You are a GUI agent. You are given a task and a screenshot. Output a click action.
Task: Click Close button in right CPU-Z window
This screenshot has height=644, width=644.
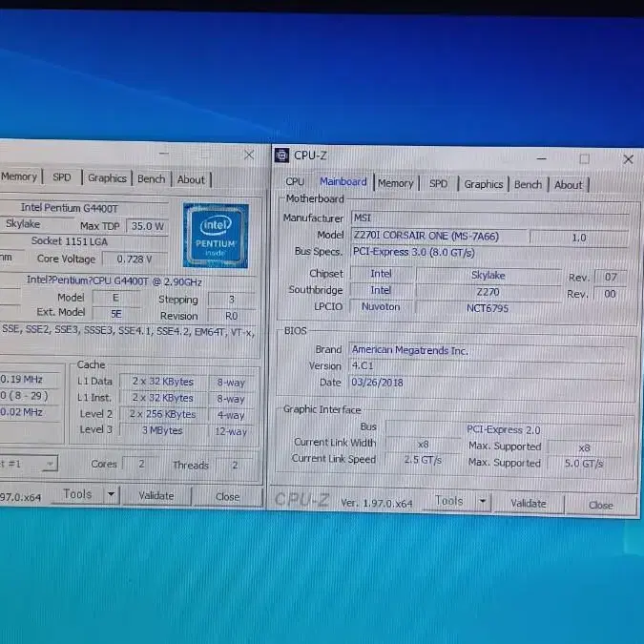[601, 505]
